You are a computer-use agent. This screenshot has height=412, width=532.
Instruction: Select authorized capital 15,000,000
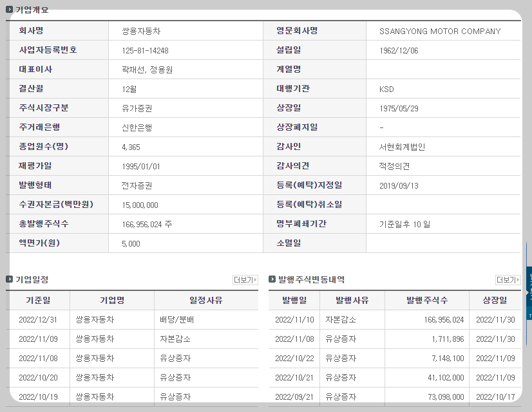[x=140, y=205]
